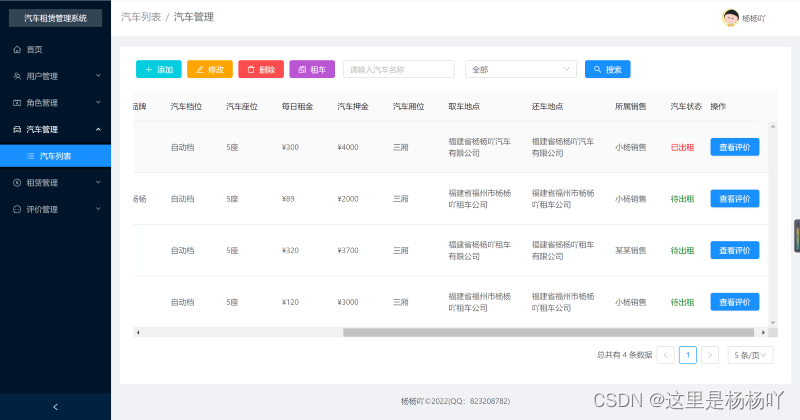Click the 取车地点 column header
Viewport: 800px width, 420px height.
pyautogui.click(x=464, y=107)
